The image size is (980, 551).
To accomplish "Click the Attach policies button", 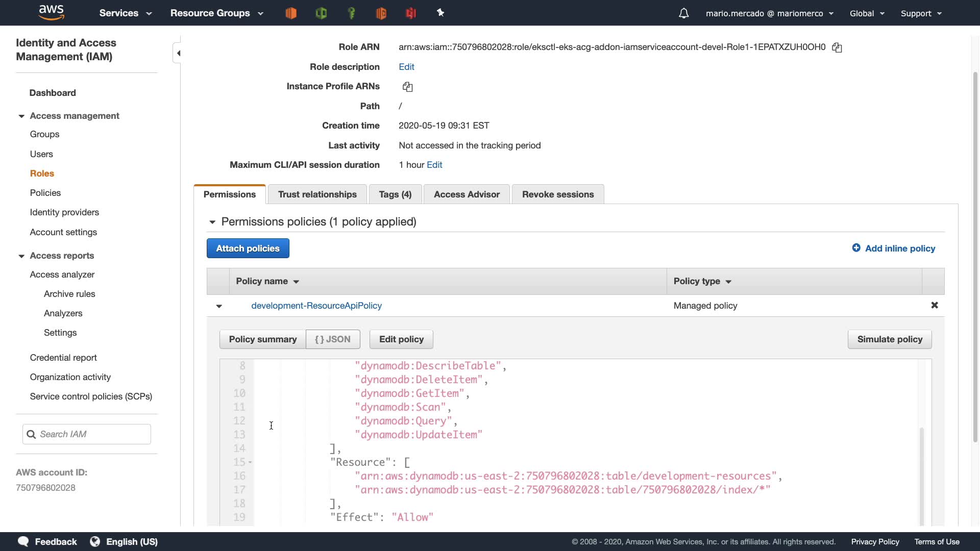I will click(x=248, y=248).
